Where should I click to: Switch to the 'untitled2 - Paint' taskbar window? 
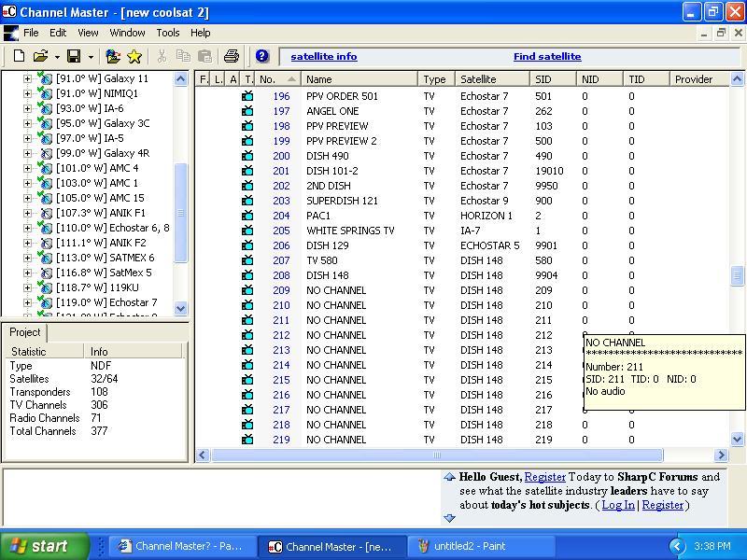pos(481,546)
